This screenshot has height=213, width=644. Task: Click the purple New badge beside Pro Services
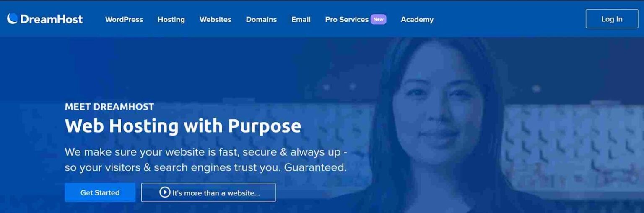click(378, 19)
